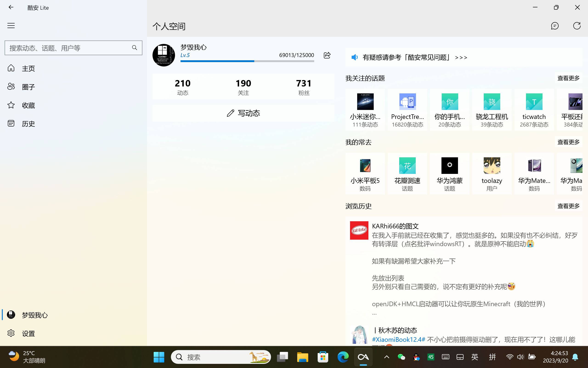Open 历史 in the sidebar

pyautogui.click(x=73, y=124)
